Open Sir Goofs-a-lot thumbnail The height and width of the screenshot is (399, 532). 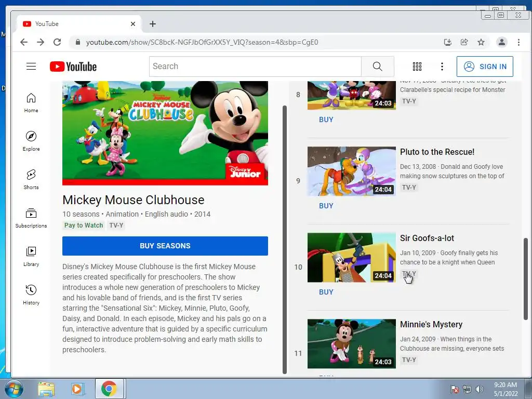(352, 258)
